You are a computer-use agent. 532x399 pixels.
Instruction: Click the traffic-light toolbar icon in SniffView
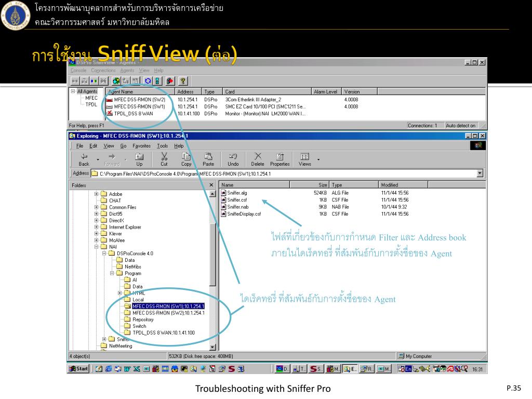tap(157, 81)
